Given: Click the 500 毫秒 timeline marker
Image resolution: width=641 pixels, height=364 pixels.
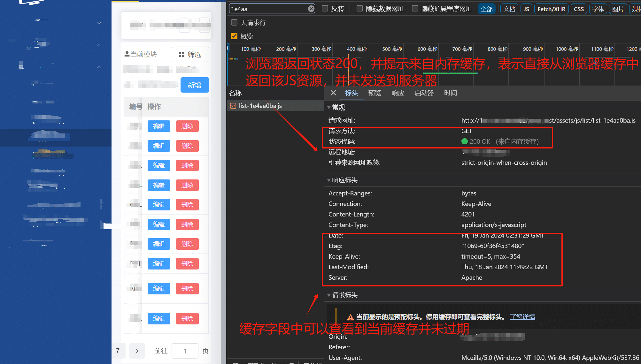Looking at the screenshot, I should point(392,49).
